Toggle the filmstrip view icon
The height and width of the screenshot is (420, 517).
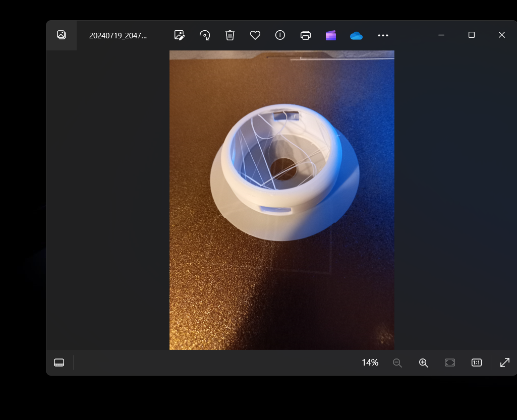pyautogui.click(x=59, y=363)
